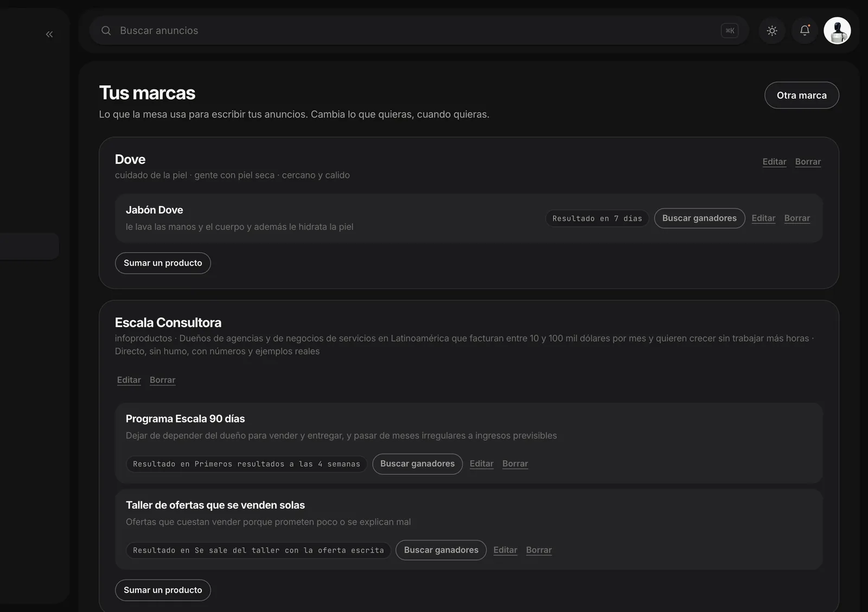Click the ⌘K shortcut badge
The width and height of the screenshot is (868, 612).
tap(730, 31)
